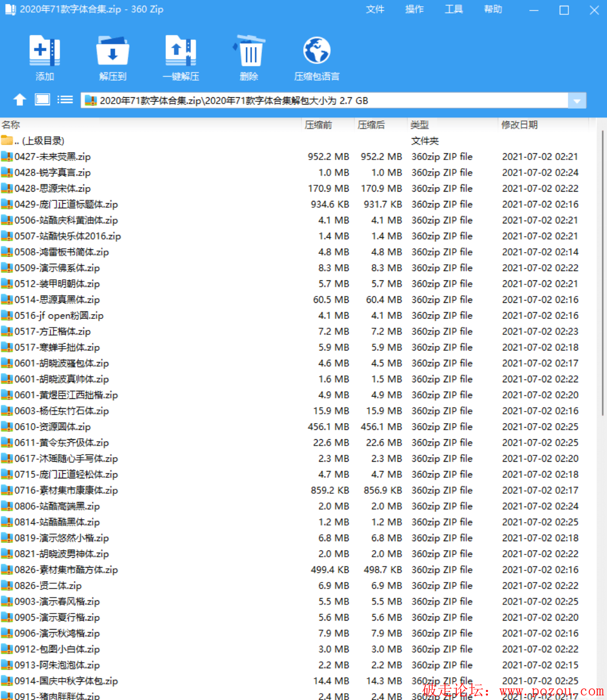
Task: Expand the archive path dropdown arrow
Action: [577, 101]
